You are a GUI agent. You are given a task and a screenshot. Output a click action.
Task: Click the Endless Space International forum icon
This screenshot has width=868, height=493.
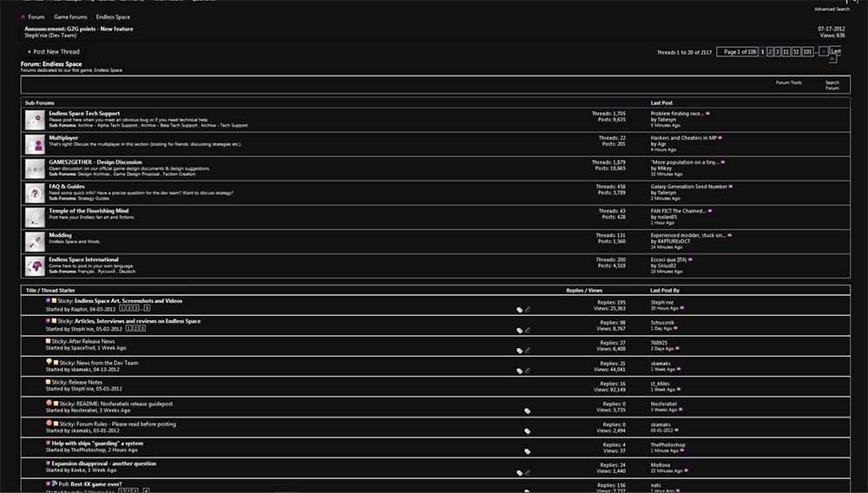point(35,266)
